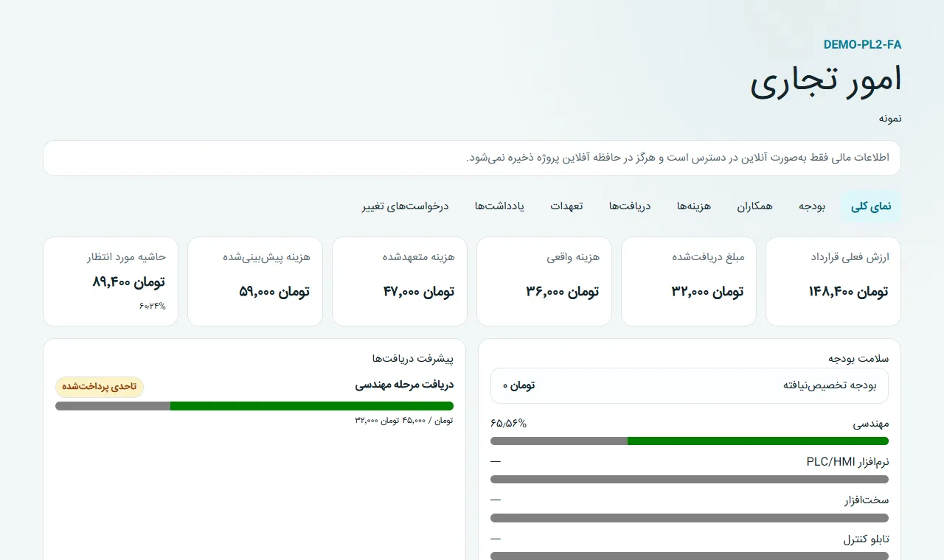The width and height of the screenshot is (944, 560).
Task: Click the ۶۰٫۲۴% margin percentage
Action: click(x=153, y=306)
